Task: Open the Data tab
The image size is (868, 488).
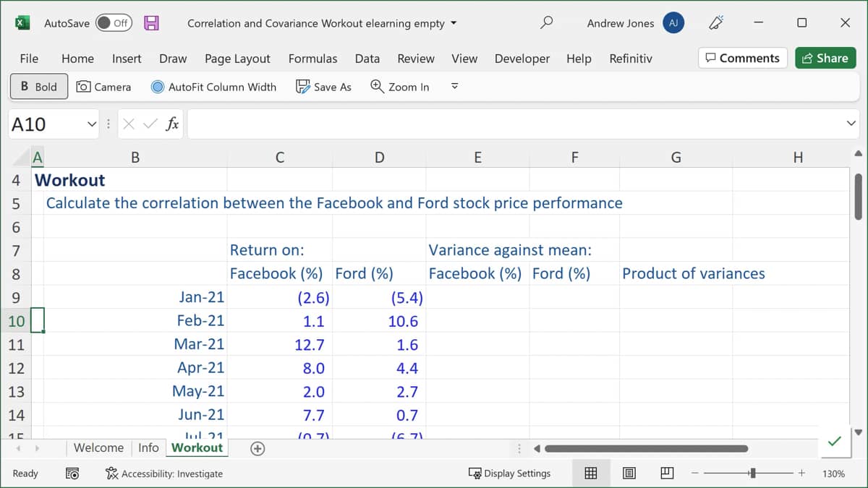Action: 367,59
